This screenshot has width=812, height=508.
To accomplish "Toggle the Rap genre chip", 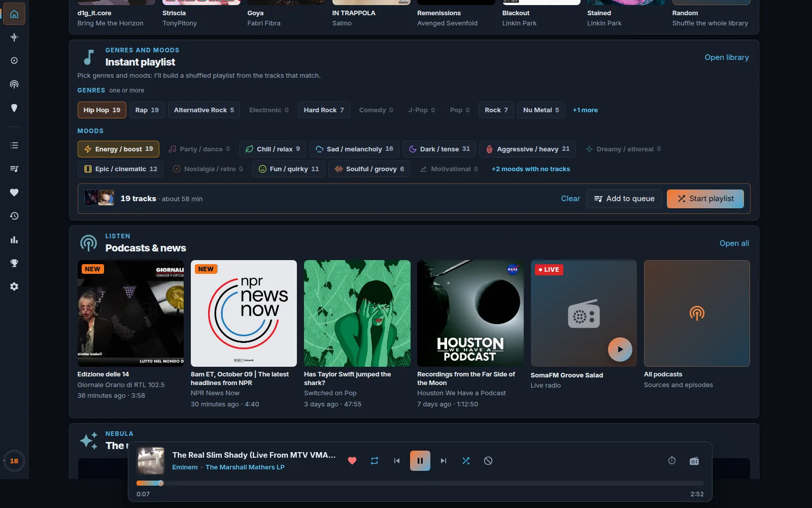I will click(147, 110).
